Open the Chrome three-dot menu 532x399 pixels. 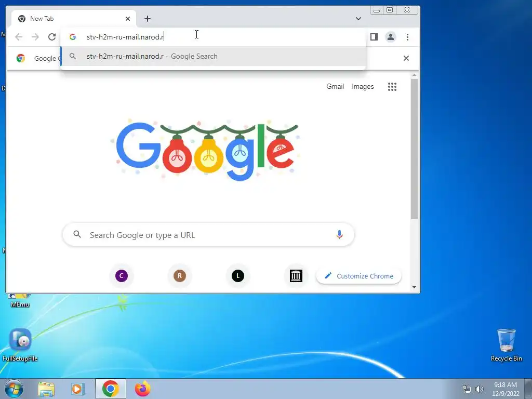click(407, 37)
